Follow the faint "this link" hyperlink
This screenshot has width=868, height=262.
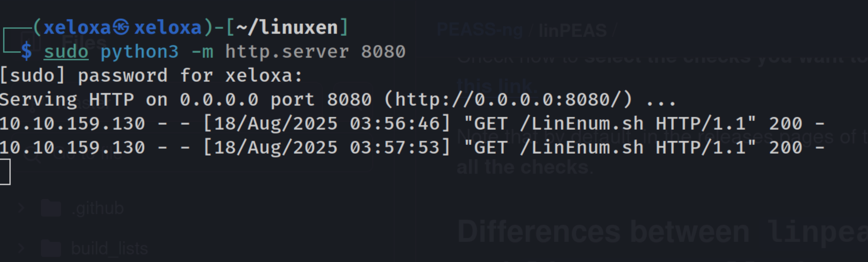tap(496, 86)
